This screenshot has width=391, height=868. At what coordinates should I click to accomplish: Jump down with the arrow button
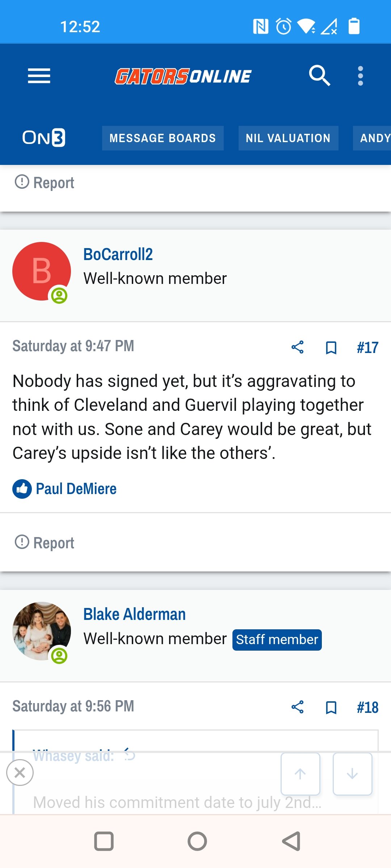click(x=353, y=774)
